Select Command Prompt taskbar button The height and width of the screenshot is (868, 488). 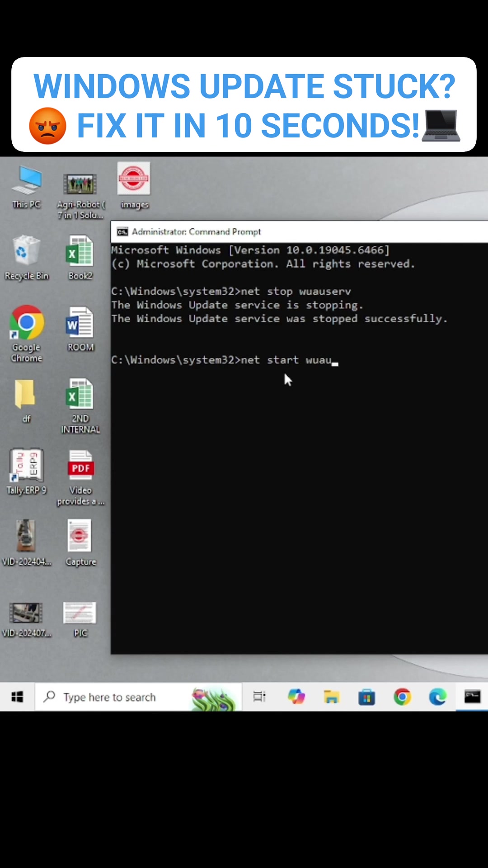(x=472, y=697)
